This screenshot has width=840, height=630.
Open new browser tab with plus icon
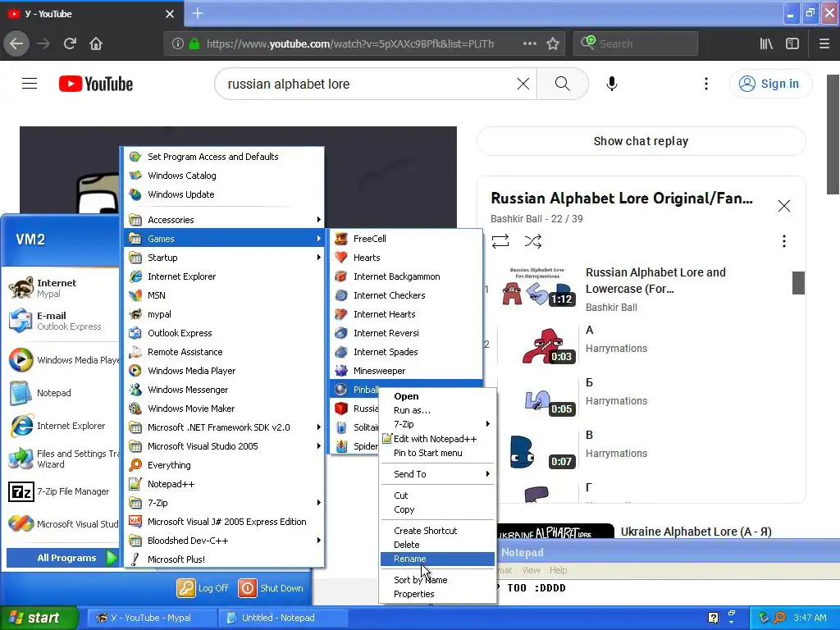197,13
